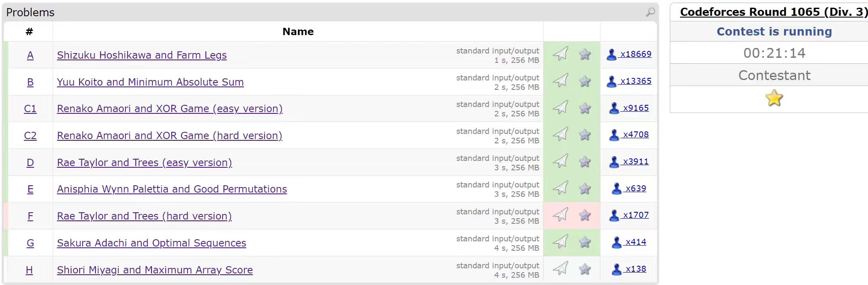The image size is (868, 285).
Task: Click the yellow star under Contestant
Action: pos(774,98)
